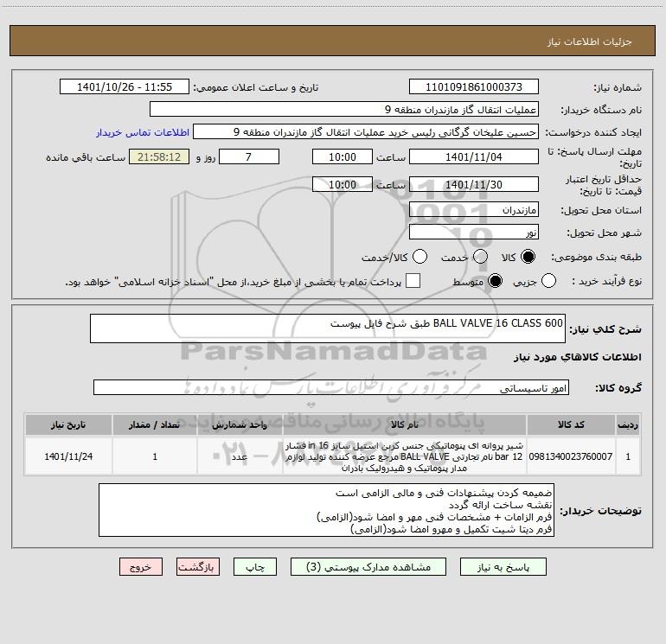The image size is (666, 644).
Task: Click the announcement date field 1401/10/26 - 11:55
Action: click(125, 87)
